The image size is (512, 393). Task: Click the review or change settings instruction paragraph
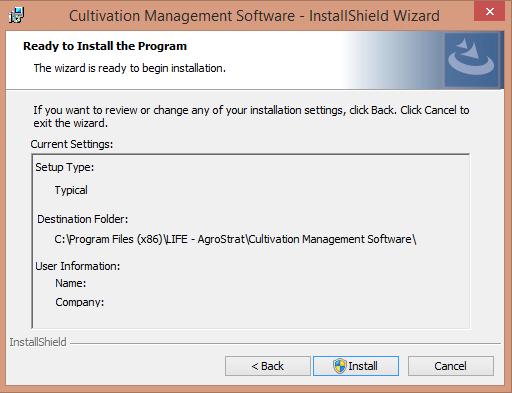251,116
